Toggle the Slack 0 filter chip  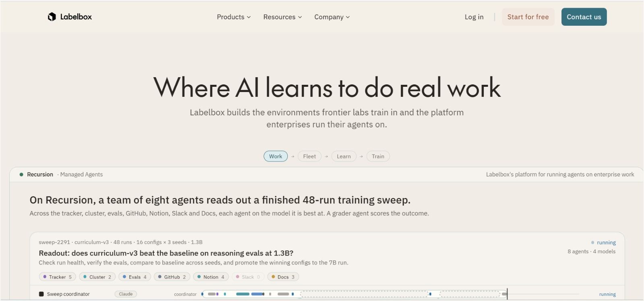click(248, 277)
